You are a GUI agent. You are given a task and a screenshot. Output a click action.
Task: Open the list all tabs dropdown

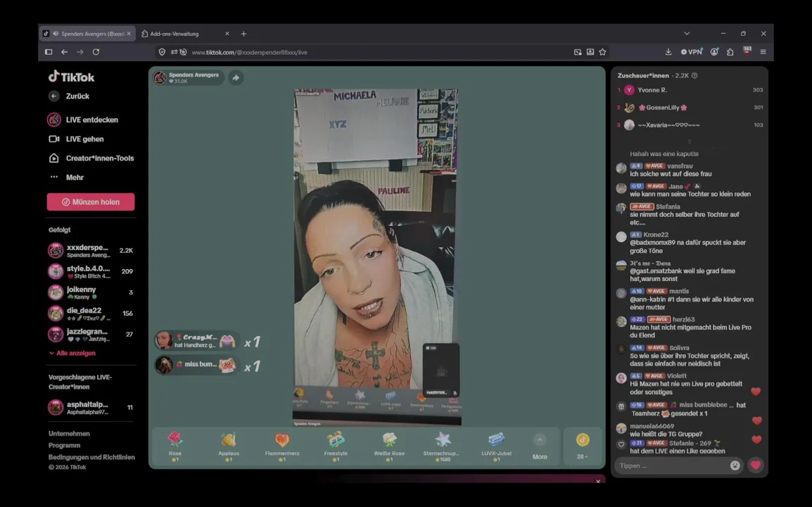pos(687,34)
